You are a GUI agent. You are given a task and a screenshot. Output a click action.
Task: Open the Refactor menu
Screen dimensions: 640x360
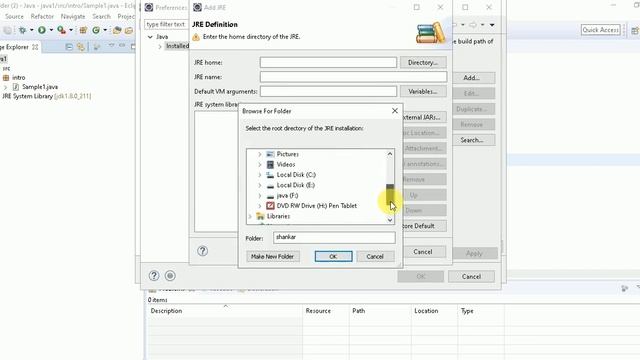(42, 16)
